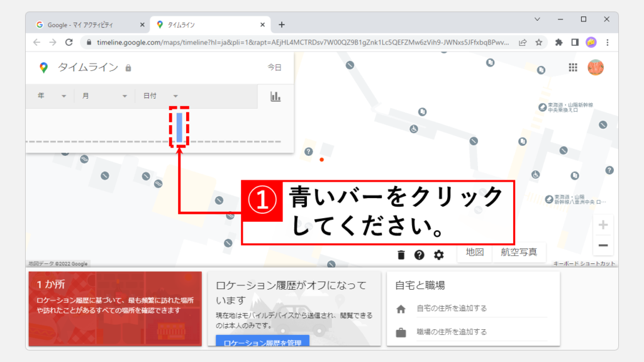Image resolution: width=644 pixels, height=362 pixels.
Task: Click the blue bar in timeline chart
Action: [180, 127]
